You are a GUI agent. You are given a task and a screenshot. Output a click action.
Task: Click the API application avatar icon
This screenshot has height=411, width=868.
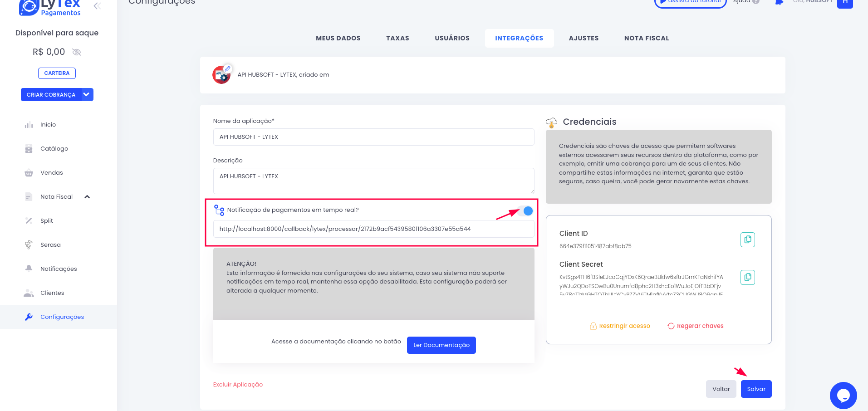point(221,75)
